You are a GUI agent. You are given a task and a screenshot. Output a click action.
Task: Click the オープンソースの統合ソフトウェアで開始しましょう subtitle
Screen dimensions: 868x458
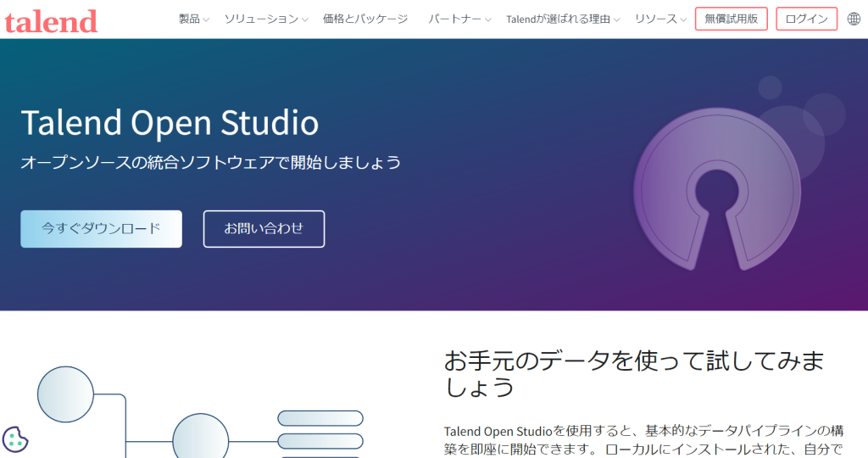click(x=211, y=162)
